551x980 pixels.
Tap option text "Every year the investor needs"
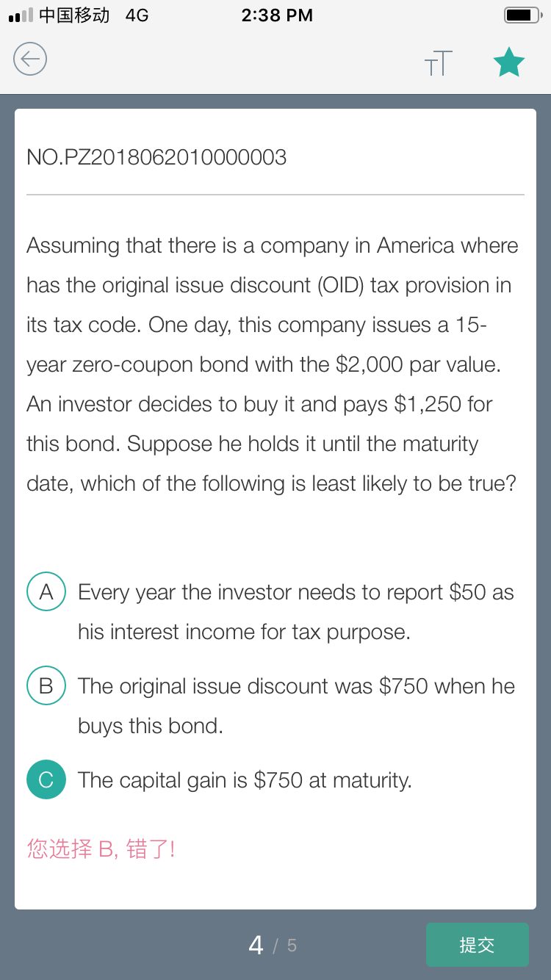pos(295,592)
